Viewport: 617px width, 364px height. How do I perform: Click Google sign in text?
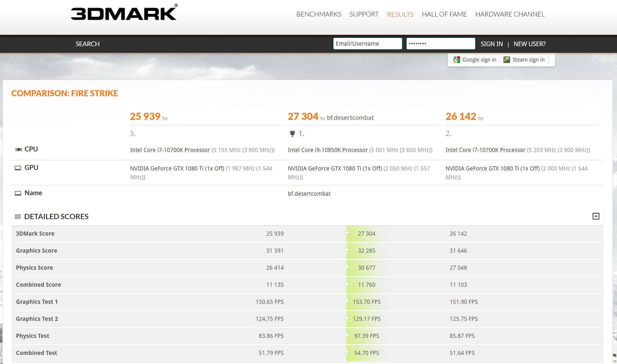[x=479, y=60]
